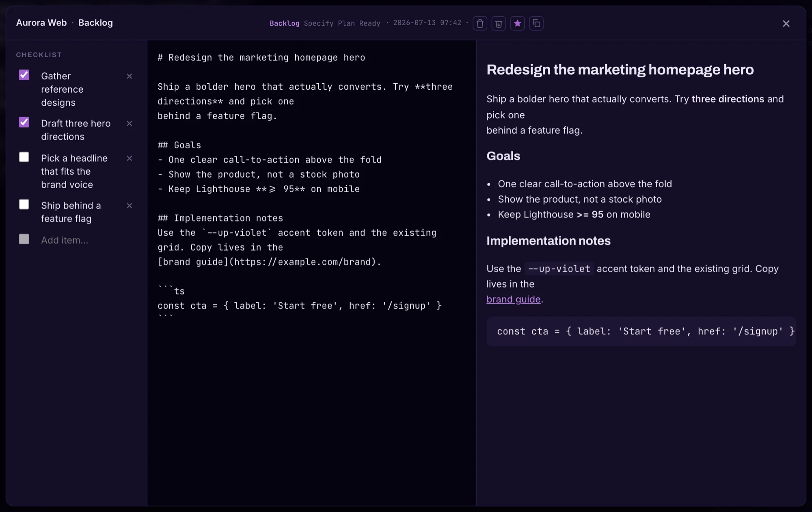Check the 'Ship behind a feature flag' checkbox
Viewport: 812px width, 512px height.
24,204
